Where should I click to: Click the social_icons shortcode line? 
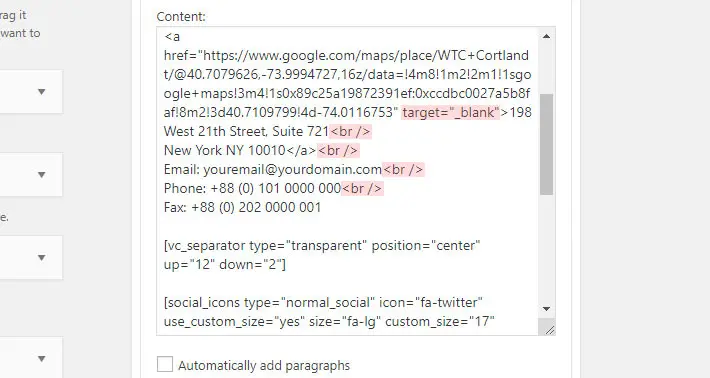pos(323,302)
